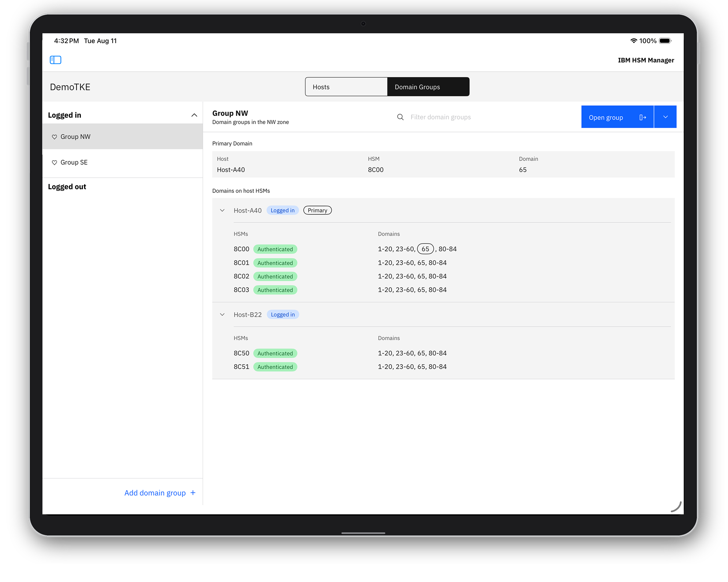Click the Logged in tag on Host-A40
Screen dimensions: 728x582
click(282, 210)
